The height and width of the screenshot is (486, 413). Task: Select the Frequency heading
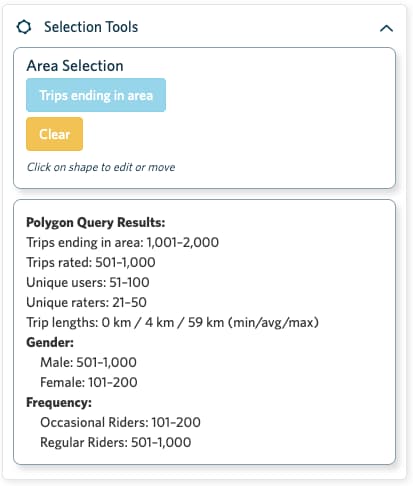[59, 402]
